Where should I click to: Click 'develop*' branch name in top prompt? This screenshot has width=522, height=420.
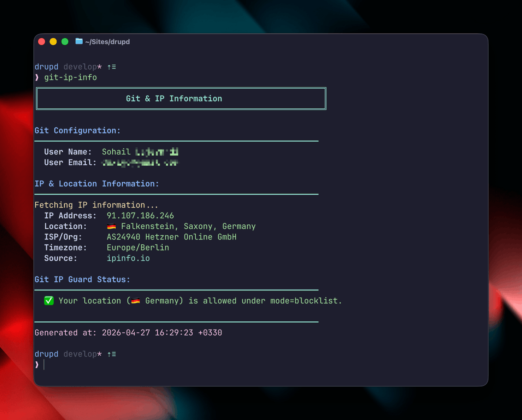pyautogui.click(x=83, y=67)
